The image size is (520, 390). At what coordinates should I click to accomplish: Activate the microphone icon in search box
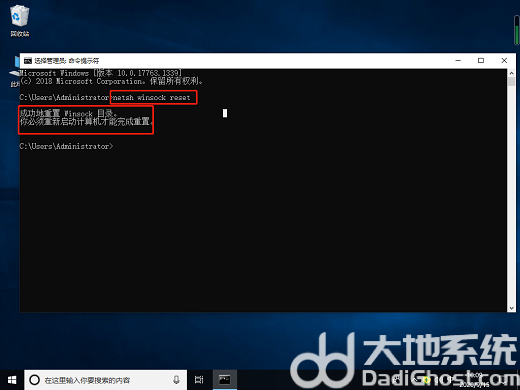tap(176, 380)
